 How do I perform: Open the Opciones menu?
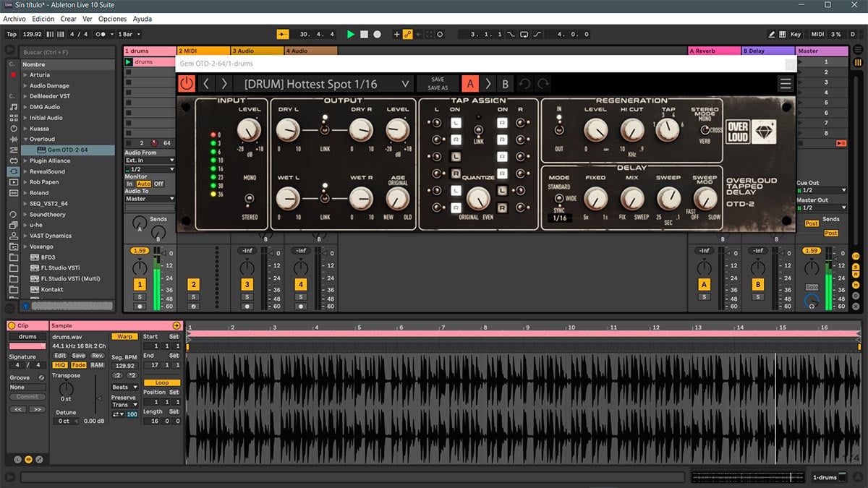(x=112, y=19)
